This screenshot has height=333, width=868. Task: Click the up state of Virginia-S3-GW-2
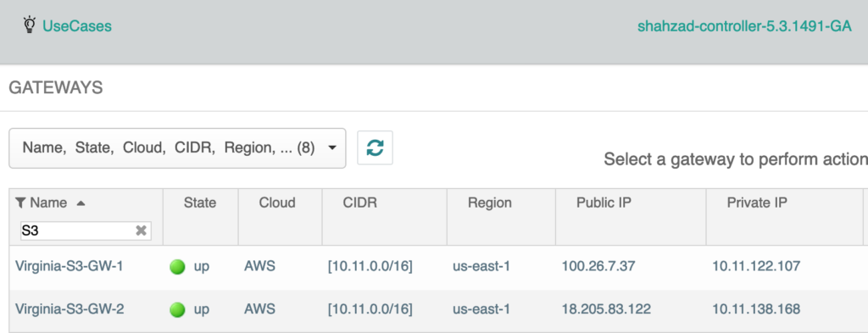[202, 310]
